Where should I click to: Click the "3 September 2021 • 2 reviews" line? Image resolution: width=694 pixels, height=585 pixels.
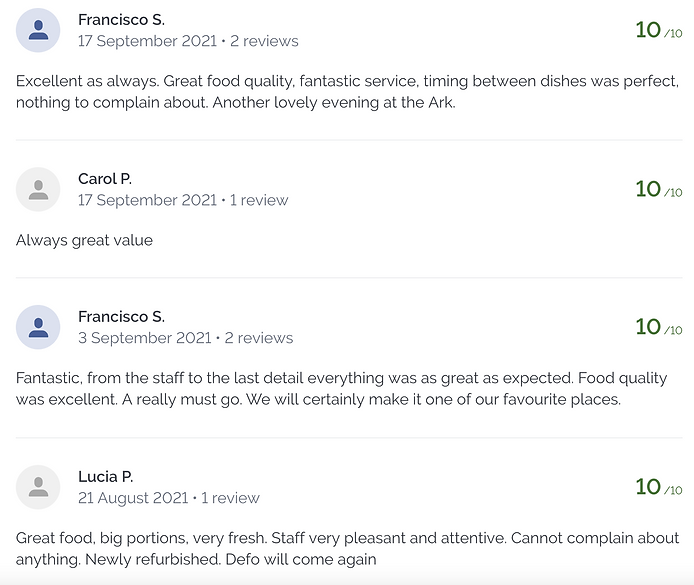click(186, 339)
